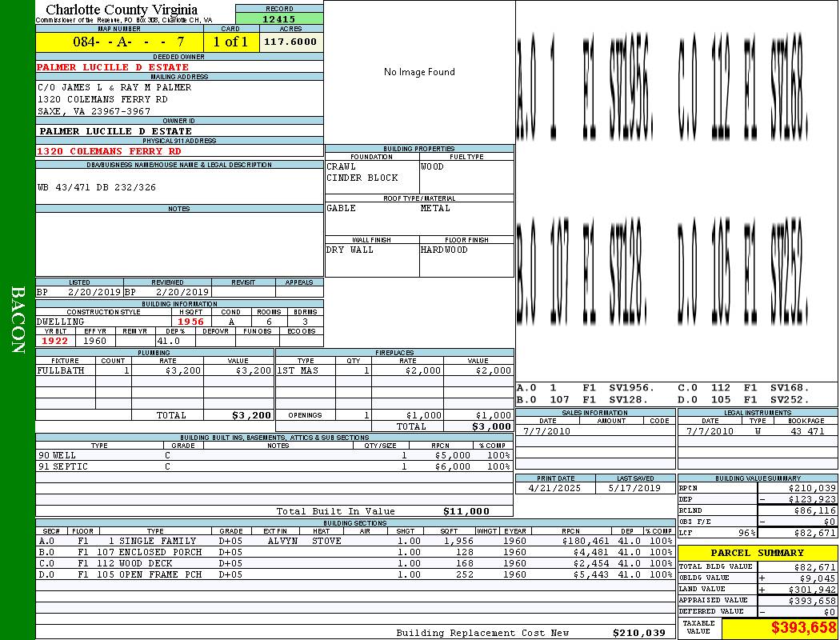
Task: Select RPCN $180,461 in section A.0
Action: (x=586, y=541)
